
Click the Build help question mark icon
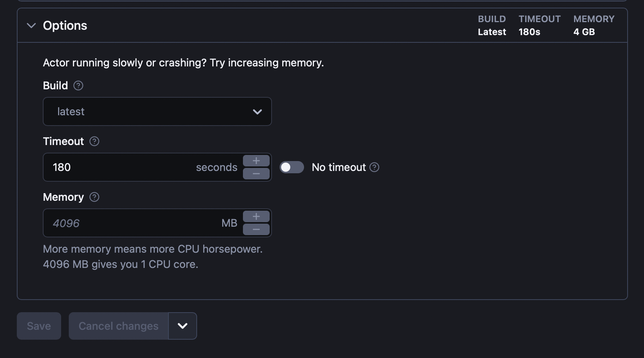point(78,85)
